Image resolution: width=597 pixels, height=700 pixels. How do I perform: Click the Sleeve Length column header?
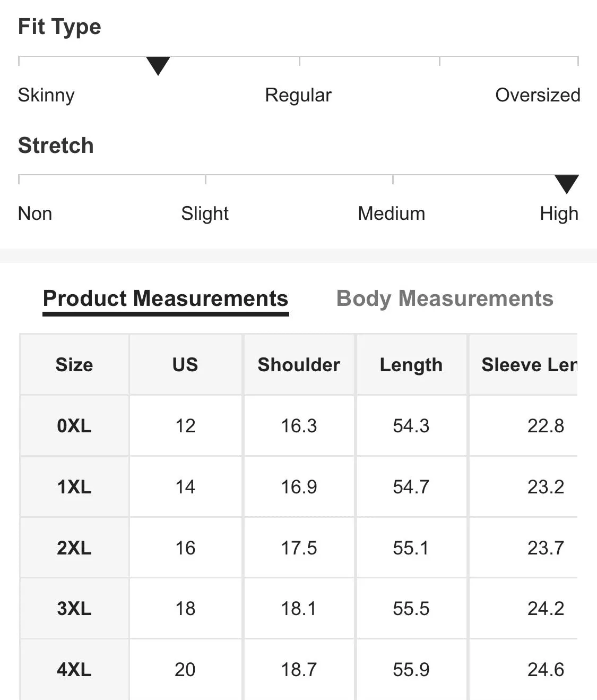click(523, 365)
